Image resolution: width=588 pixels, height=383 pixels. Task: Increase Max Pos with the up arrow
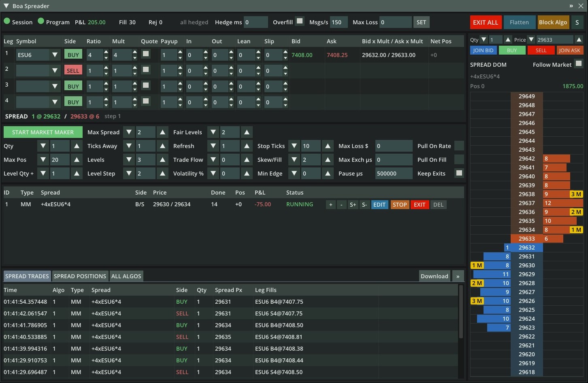coord(77,160)
